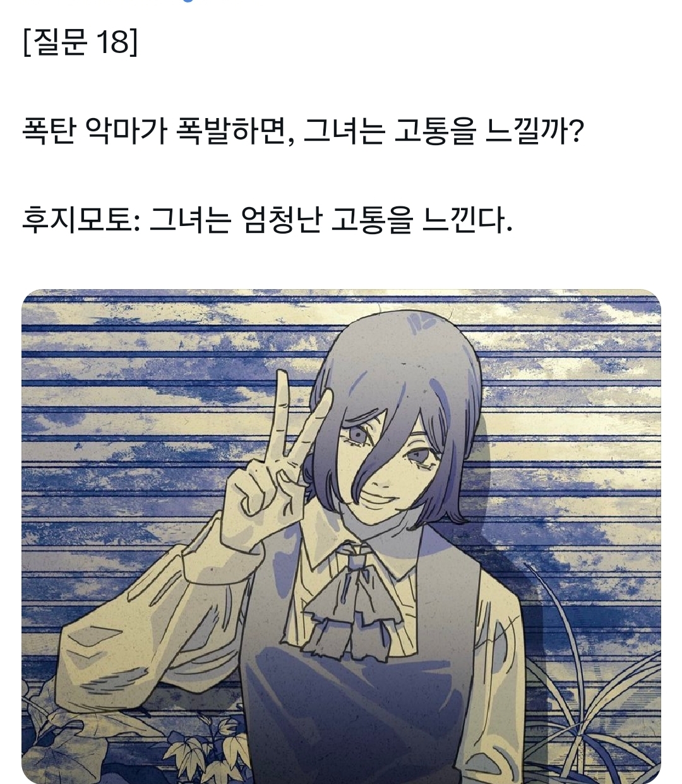Screen dimensions: 682x784
Task: Click the [질문 18] heading text
Action: [x=80, y=44]
